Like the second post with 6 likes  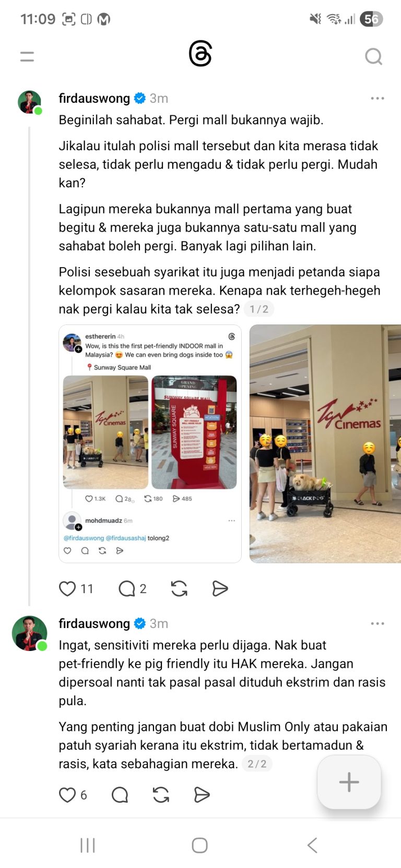[67, 794]
